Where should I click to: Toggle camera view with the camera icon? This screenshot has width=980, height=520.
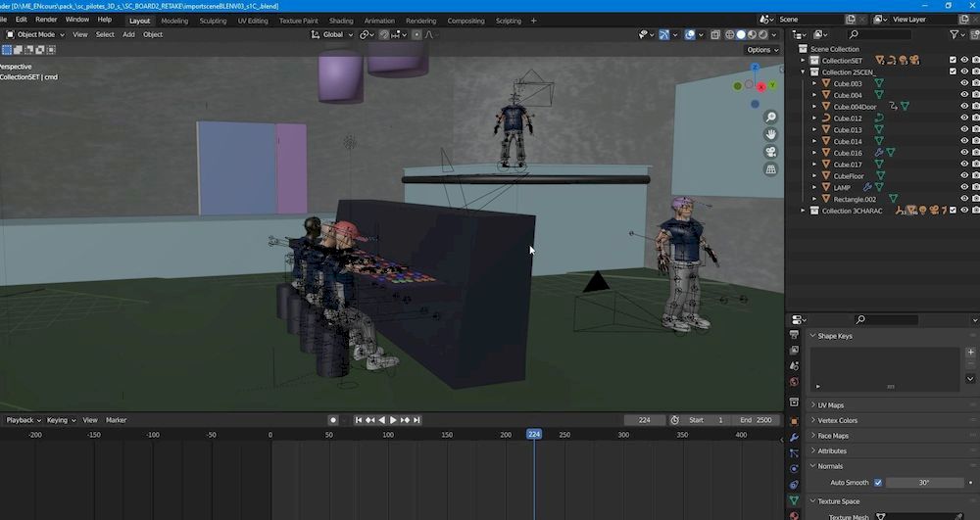[771, 152]
